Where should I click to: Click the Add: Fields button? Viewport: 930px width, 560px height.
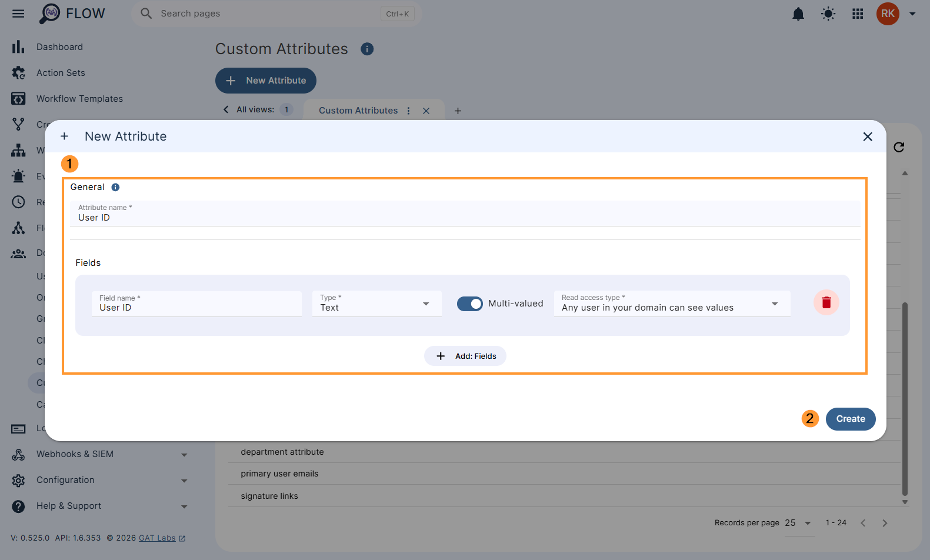(465, 356)
